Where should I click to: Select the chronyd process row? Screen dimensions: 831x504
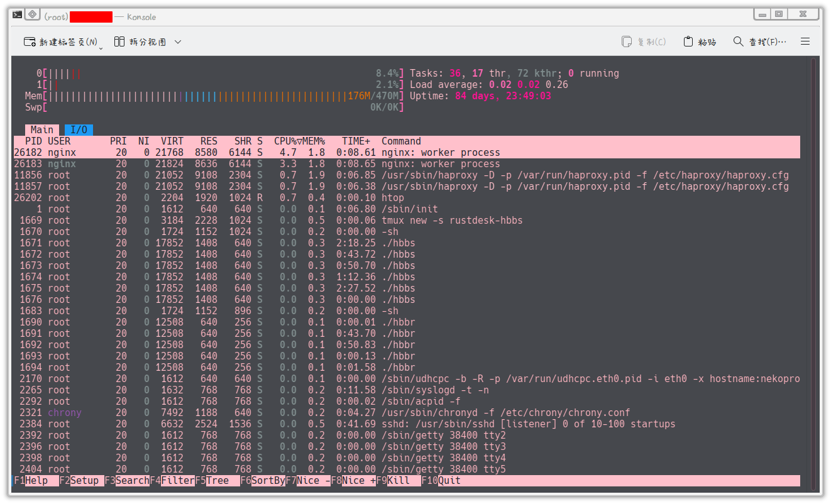(407, 413)
